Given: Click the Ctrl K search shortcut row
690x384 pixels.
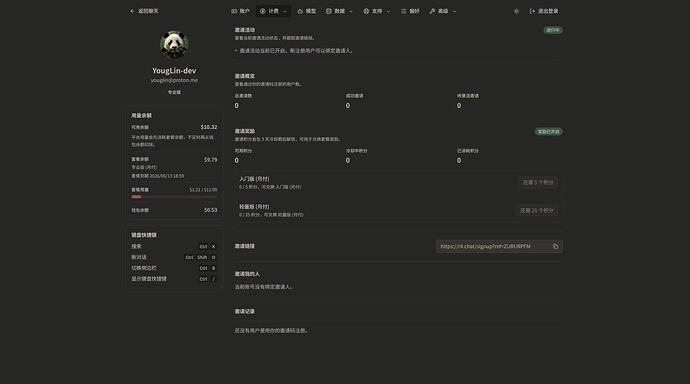Looking at the screenshot, I should 174,247.
